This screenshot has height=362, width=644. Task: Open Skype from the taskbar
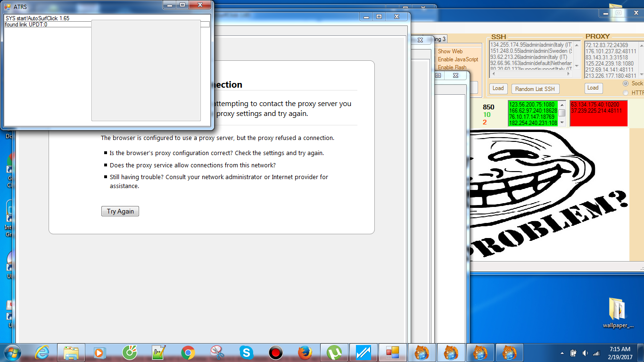247,352
